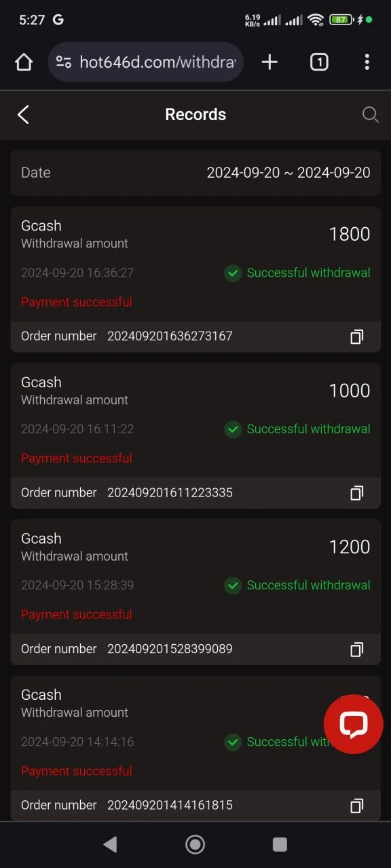Copy order number 202409201528399089

point(356,649)
